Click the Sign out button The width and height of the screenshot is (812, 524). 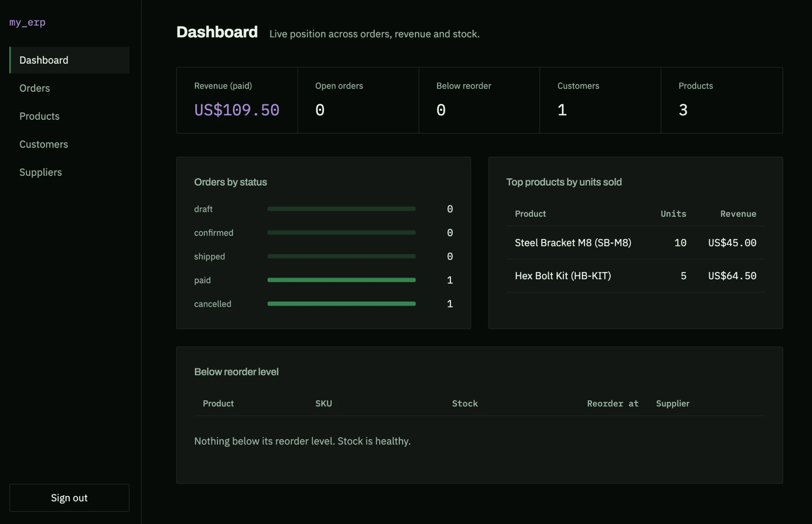(x=69, y=498)
